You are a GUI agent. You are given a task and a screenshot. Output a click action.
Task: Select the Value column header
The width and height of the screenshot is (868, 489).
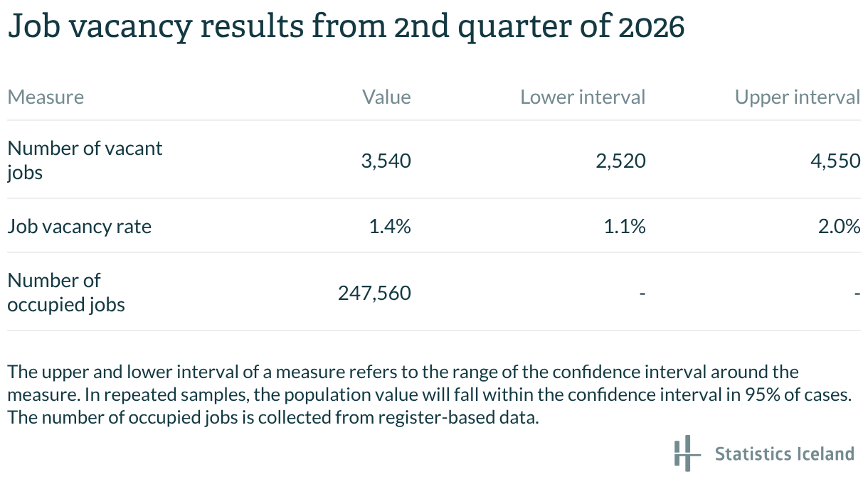pyautogui.click(x=386, y=97)
